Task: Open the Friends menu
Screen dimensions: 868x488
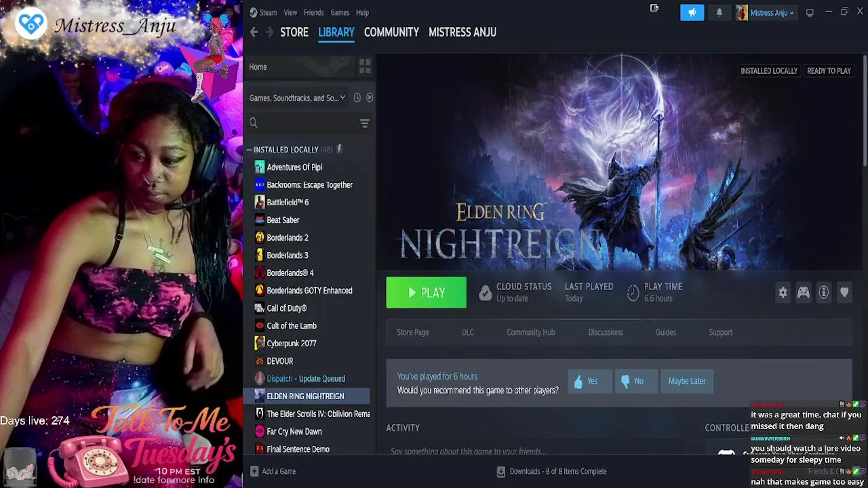Action: coord(313,12)
